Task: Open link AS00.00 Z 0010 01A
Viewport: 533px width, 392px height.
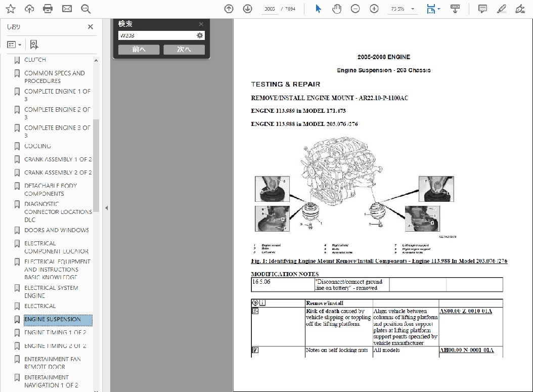Action: [x=466, y=311]
